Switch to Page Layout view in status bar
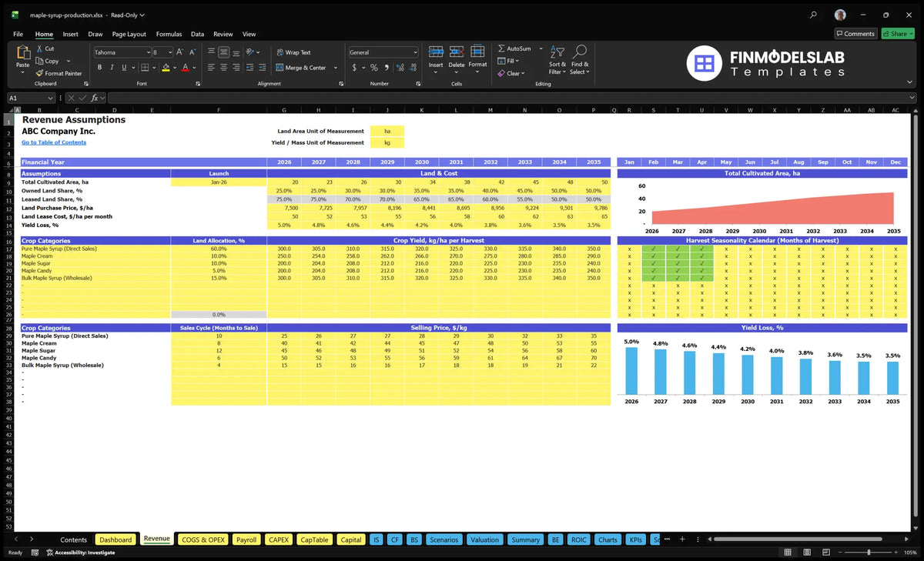Image resolution: width=924 pixels, height=561 pixels. pyautogui.click(x=808, y=553)
